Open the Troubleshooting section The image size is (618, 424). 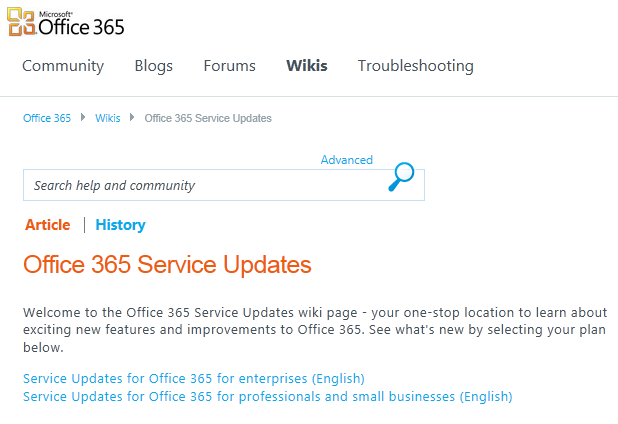click(x=415, y=66)
